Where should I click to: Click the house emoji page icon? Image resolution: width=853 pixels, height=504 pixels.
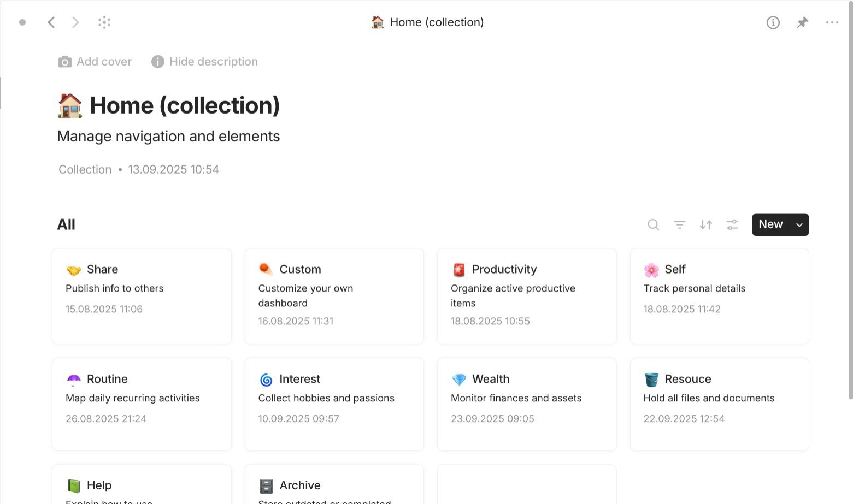(69, 105)
